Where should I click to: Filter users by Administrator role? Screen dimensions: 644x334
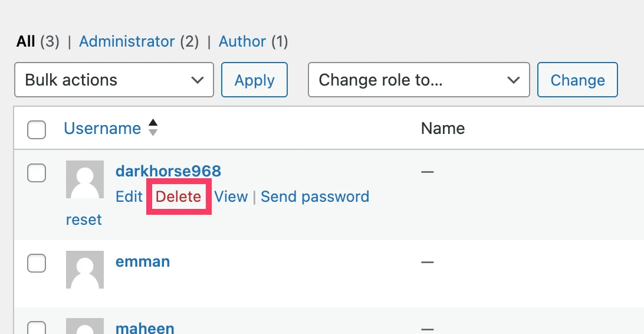coord(127,42)
